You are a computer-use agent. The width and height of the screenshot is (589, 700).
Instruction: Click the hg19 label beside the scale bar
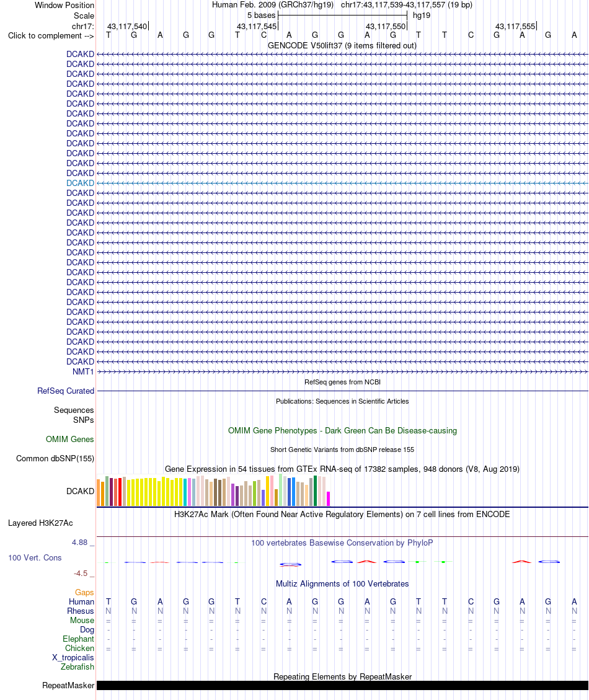[x=422, y=15]
